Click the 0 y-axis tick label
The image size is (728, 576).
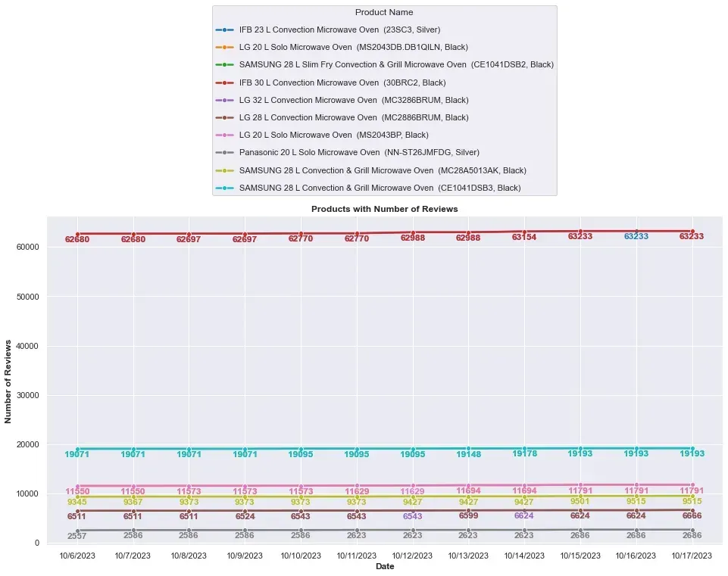36,543
